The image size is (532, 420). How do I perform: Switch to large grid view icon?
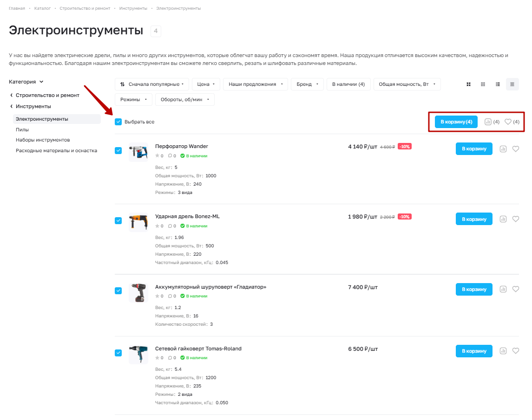pos(468,84)
